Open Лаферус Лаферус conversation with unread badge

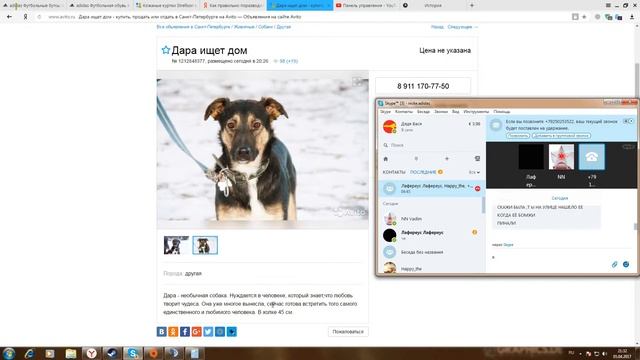(x=431, y=235)
